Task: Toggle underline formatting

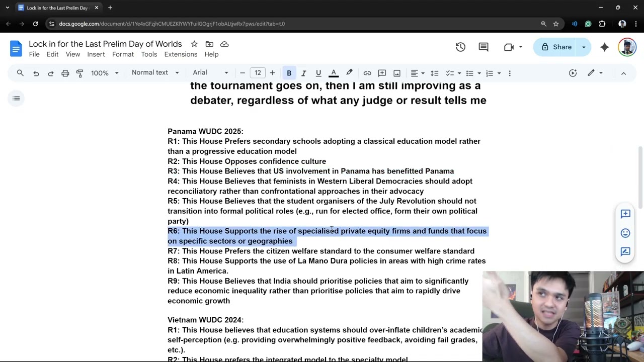Action: pos(318,73)
